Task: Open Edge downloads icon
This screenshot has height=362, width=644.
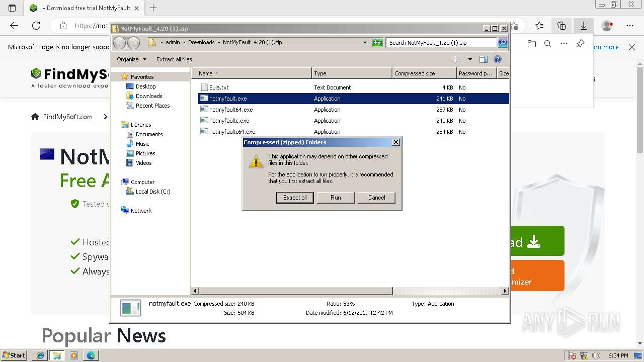Action: 584,26
